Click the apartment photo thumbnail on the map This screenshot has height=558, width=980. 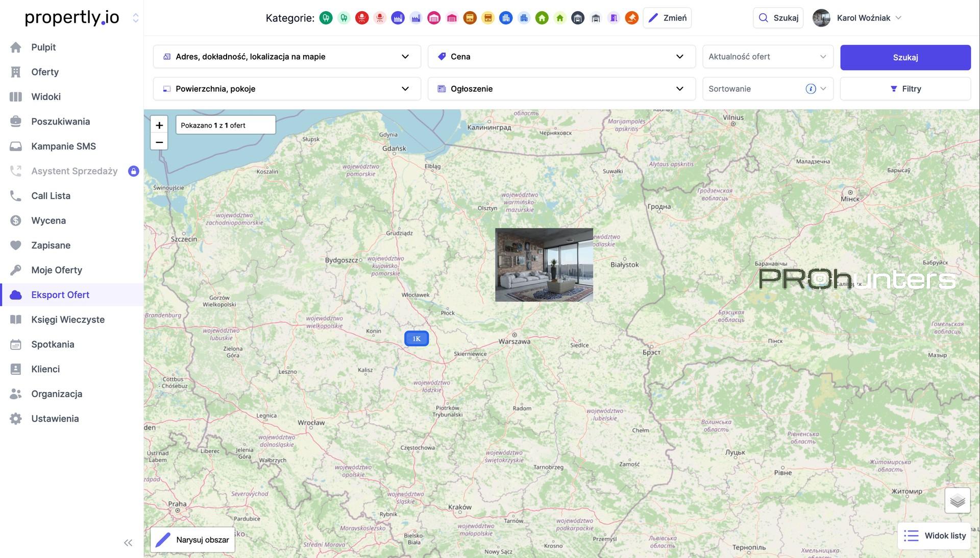(544, 264)
